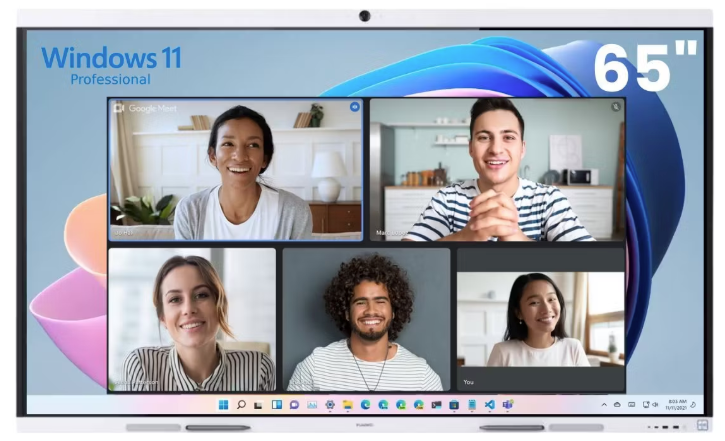
Task: Click the Google Meet camera logo
Action: 119,108
